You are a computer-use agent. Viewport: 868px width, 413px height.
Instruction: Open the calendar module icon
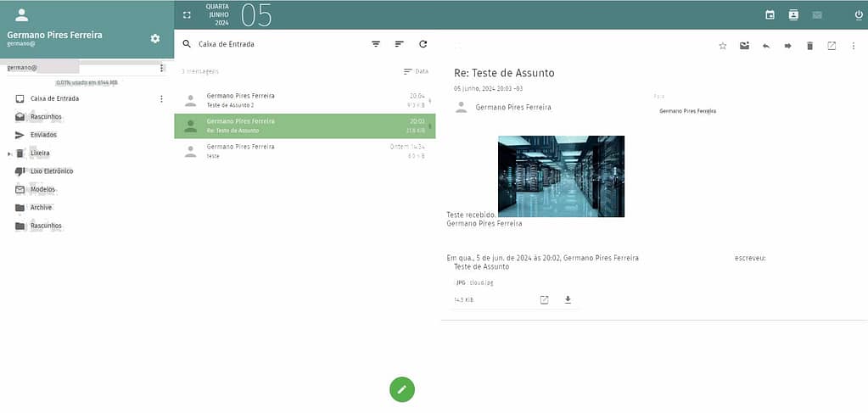pos(770,14)
